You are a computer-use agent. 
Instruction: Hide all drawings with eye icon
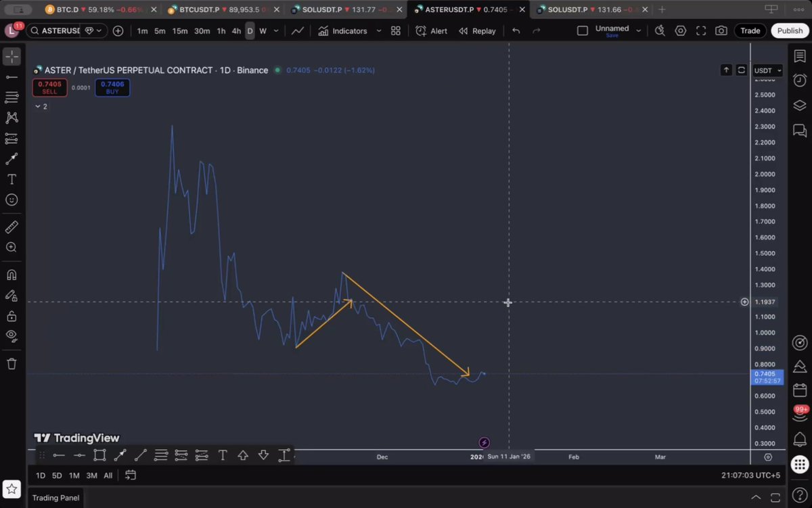[12, 336]
